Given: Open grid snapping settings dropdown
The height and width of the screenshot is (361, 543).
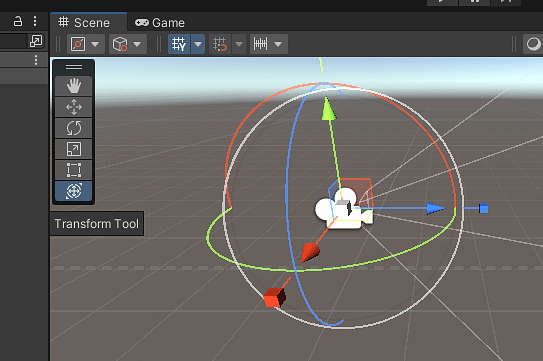Looking at the screenshot, I should click(239, 44).
